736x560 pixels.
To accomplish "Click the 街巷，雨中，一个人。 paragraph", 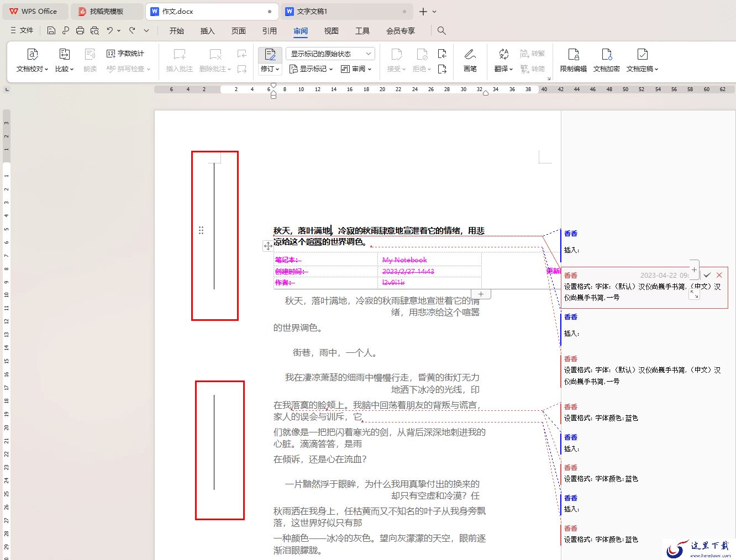I will tap(335, 353).
